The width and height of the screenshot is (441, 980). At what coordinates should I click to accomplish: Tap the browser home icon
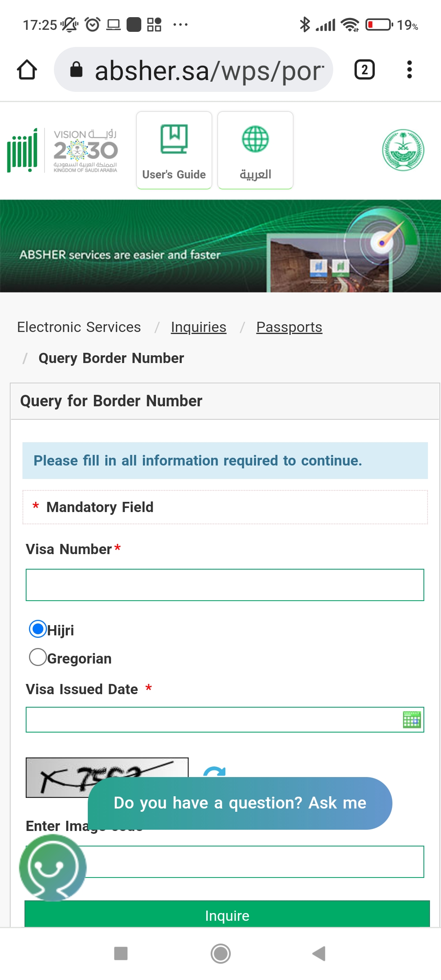click(x=27, y=70)
